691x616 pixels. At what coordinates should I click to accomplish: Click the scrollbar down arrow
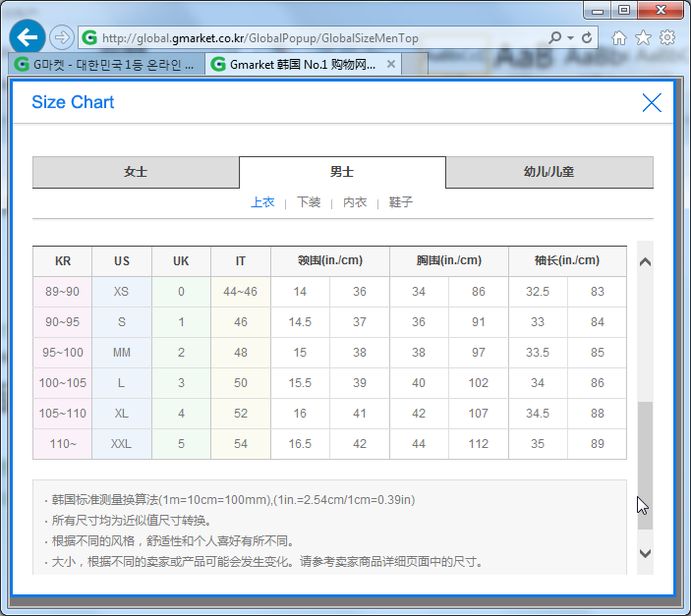645,553
